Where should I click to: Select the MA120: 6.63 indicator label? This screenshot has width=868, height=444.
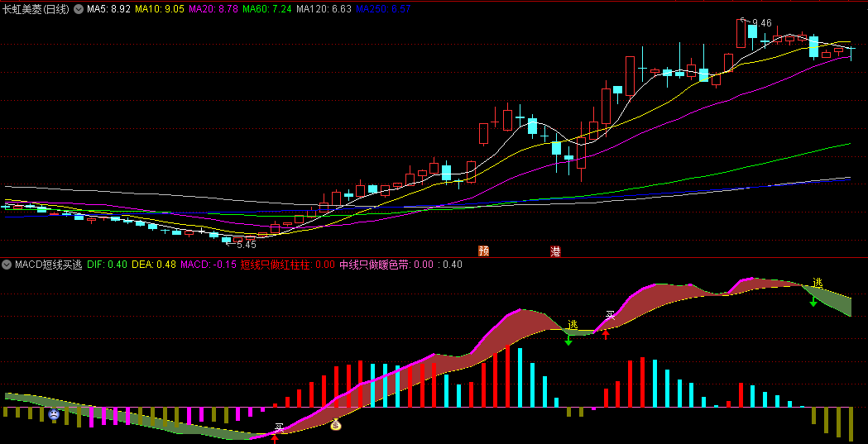[324, 9]
